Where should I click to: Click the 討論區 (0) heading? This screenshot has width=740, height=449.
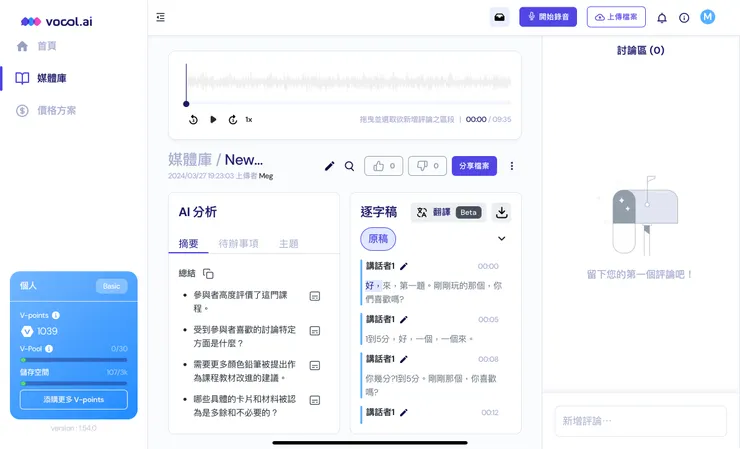tap(640, 51)
